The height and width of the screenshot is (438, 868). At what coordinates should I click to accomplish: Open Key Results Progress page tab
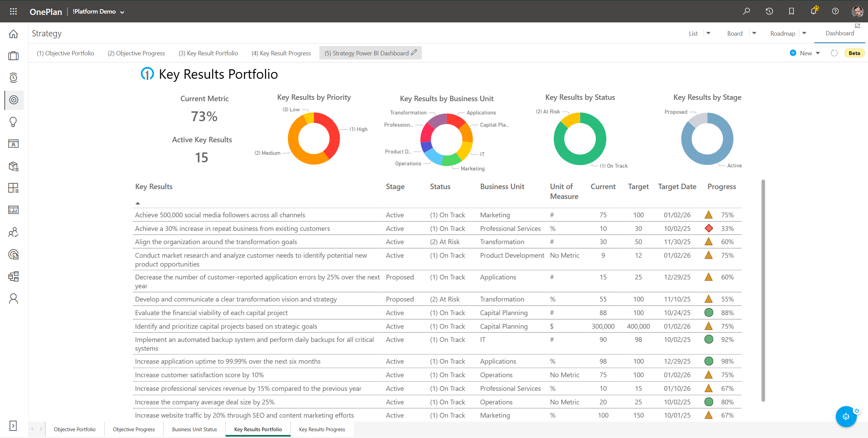[322, 429]
